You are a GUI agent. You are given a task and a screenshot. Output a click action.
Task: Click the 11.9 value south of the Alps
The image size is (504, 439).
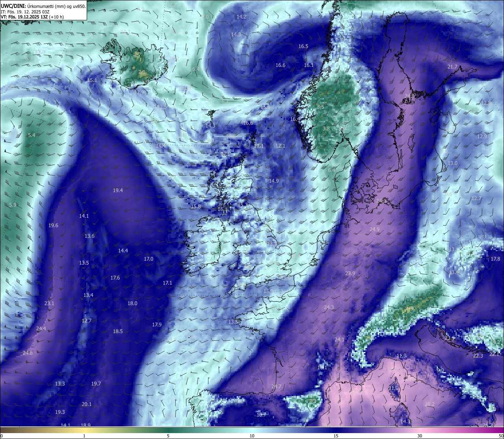click(401, 356)
